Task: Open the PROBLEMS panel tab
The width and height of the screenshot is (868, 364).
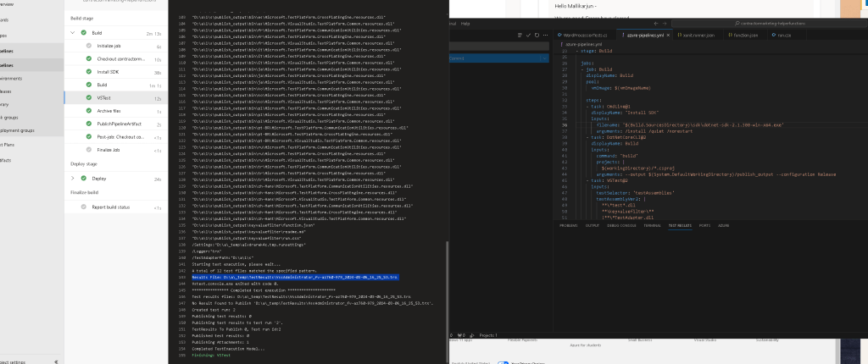Action: click(x=569, y=226)
